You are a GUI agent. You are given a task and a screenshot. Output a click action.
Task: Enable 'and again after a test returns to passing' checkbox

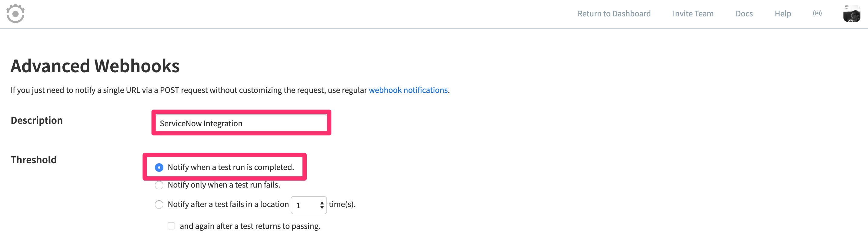pyautogui.click(x=171, y=226)
